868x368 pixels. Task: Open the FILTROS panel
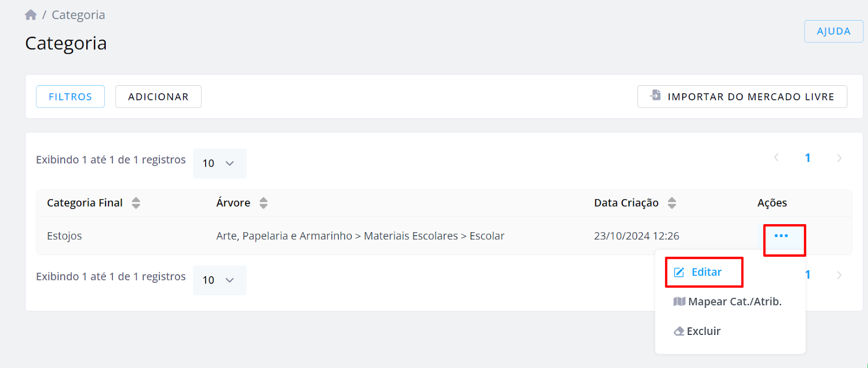71,97
